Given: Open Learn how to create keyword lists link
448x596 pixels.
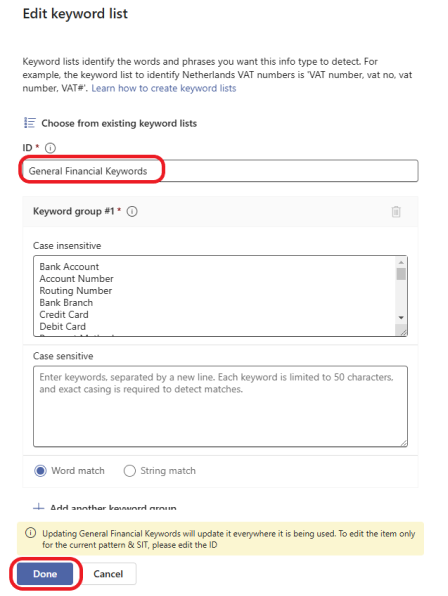Looking at the screenshot, I should coord(164,88).
